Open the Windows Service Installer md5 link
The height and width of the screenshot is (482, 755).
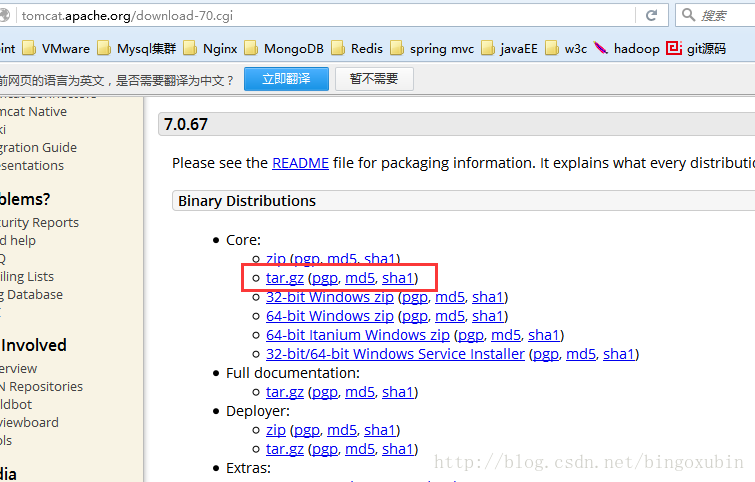pos(581,354)
